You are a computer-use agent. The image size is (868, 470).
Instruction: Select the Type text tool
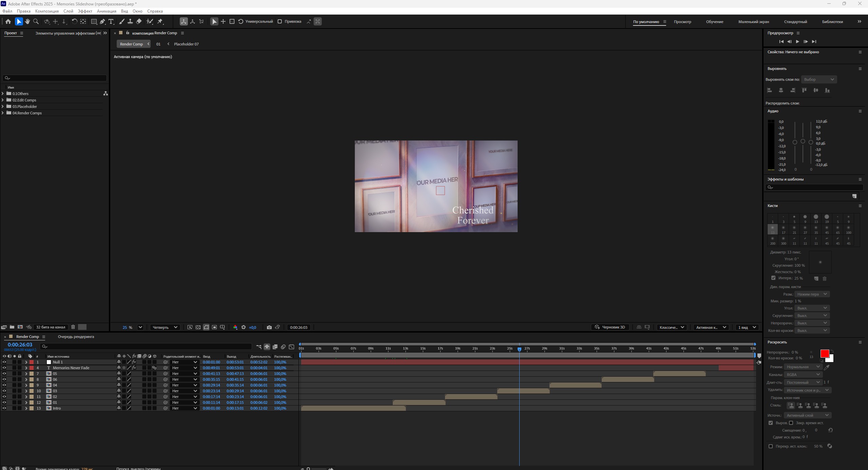click(x=111, y=21)
